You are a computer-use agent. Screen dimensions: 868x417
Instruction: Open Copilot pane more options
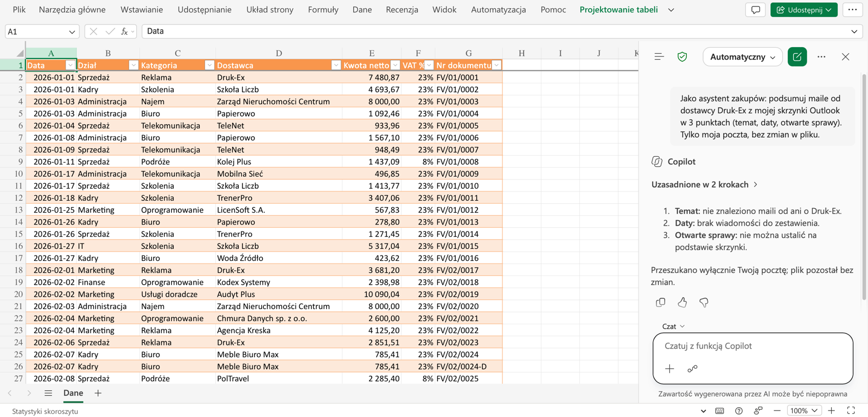pos(821,57)
